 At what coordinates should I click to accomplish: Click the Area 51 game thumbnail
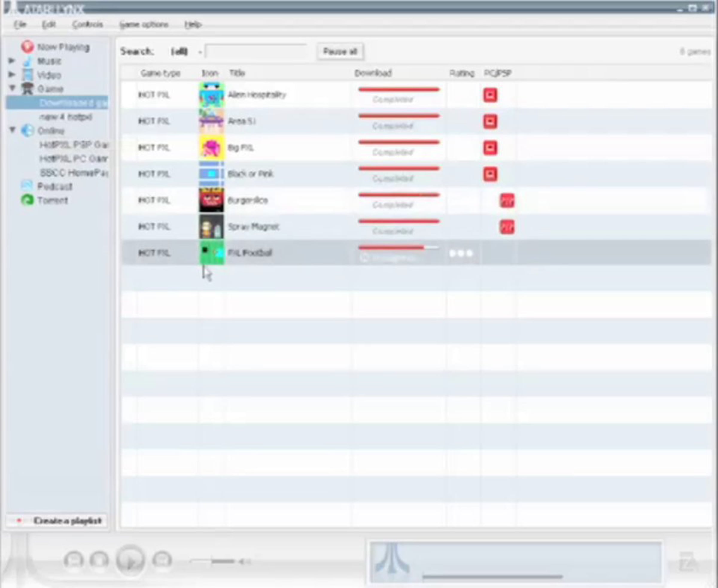click(x=211, y=121)
